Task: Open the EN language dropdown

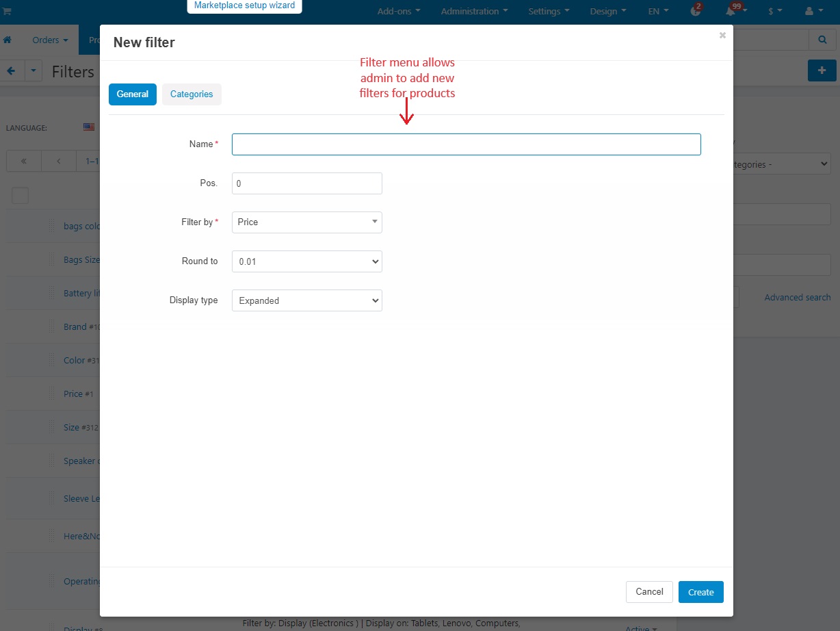Action: point(658,12)
